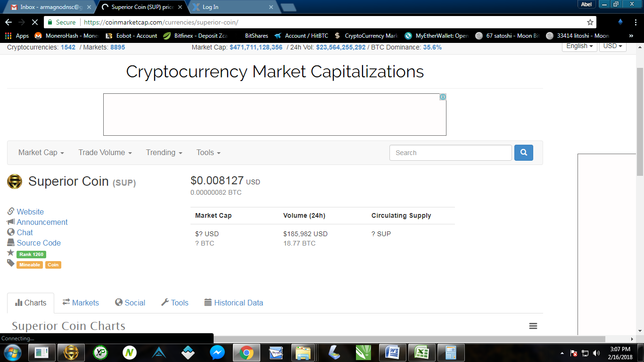The width and height of the screenshot is (644, 362).
Task: Open Facebook Messenger from the taskbar
Action: (217, 353)
